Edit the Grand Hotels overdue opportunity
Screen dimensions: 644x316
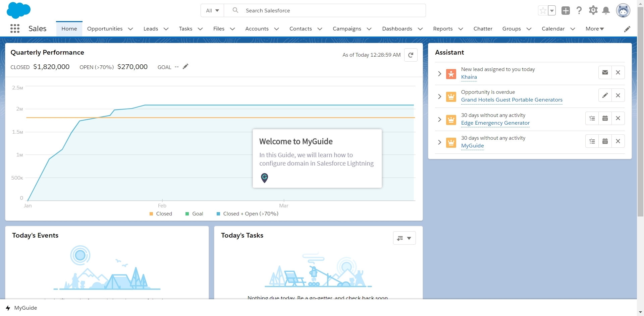(x=605, y=96)
